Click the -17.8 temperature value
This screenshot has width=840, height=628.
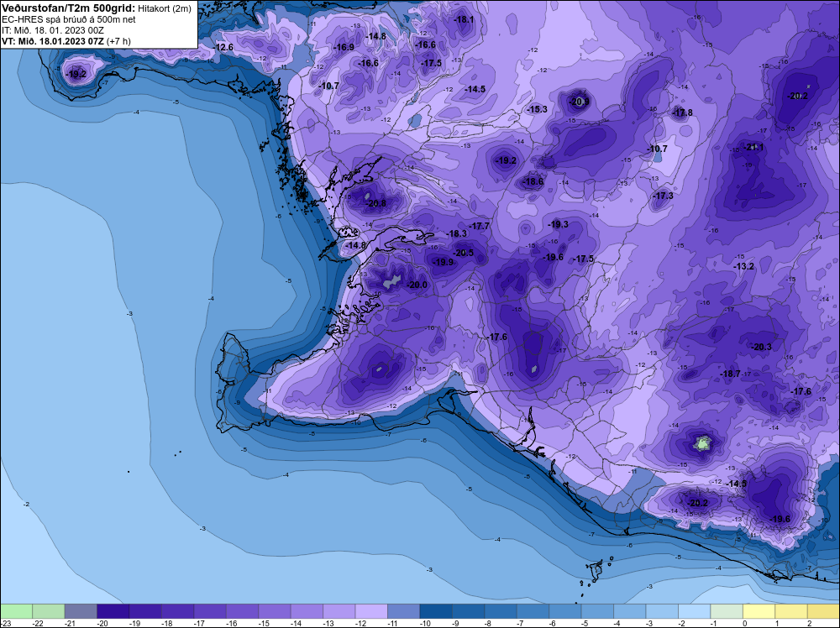[x=682, y=113]
